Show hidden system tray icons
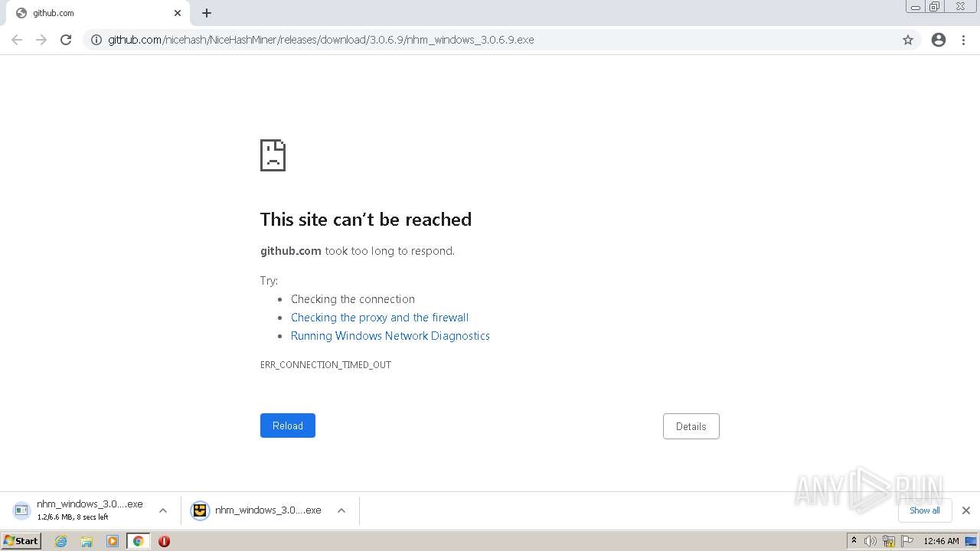This screenshot has height=551, width=980. coord(854,541)
